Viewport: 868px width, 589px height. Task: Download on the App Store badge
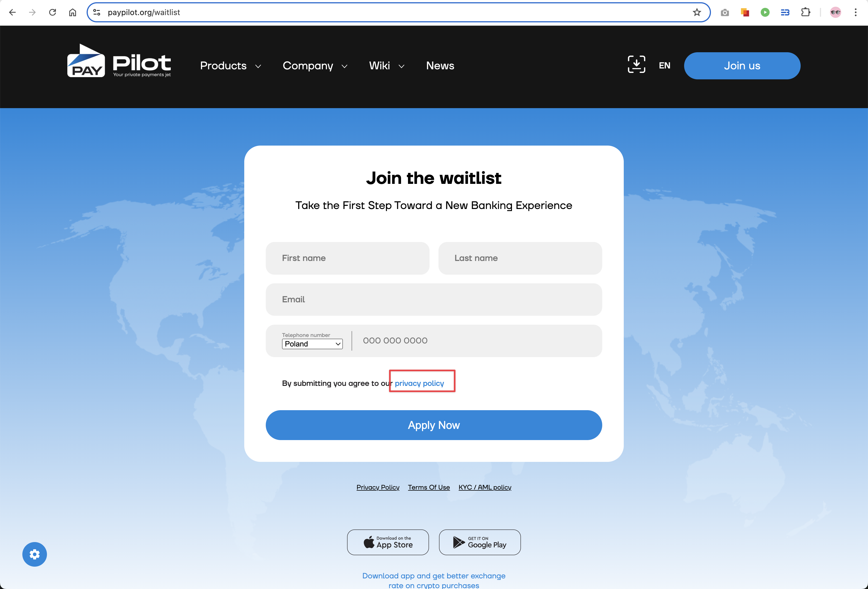pyautogui.click(x=388, y=542)
